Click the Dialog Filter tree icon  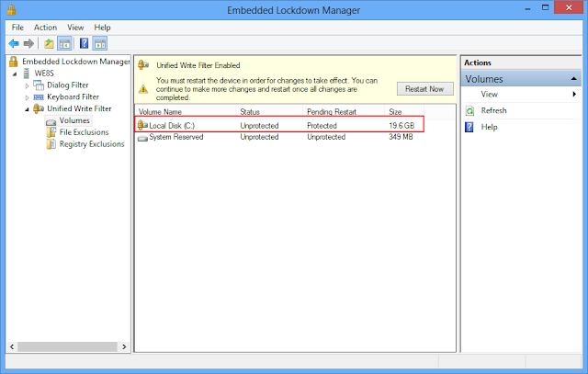(39, 85)
